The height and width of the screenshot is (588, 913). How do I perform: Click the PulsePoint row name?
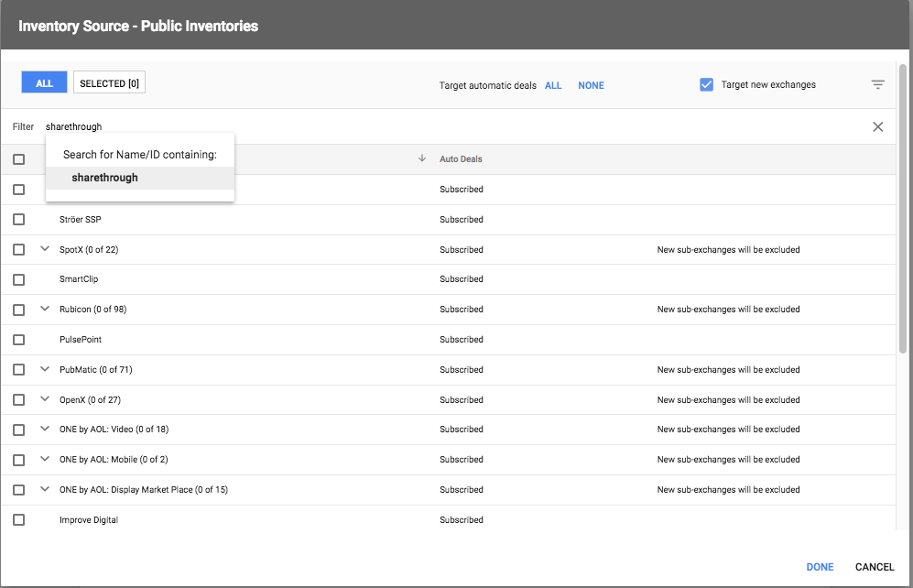point(81,340)
